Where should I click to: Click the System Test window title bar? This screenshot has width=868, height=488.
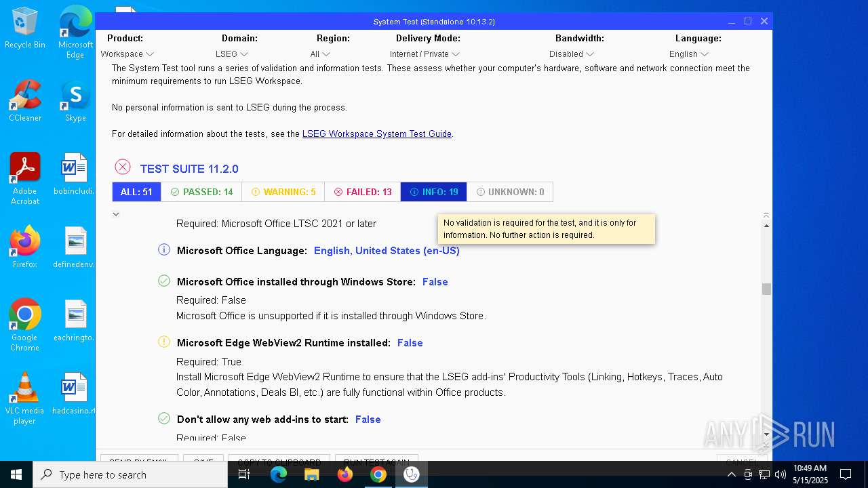(434, 22)
